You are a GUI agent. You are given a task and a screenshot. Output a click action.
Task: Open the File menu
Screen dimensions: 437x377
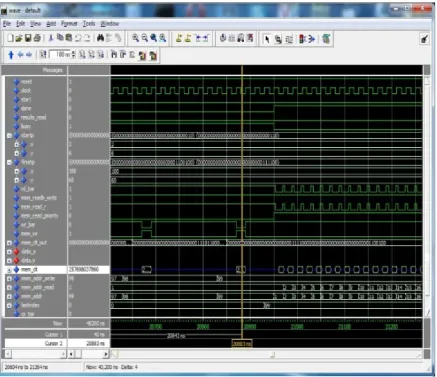pos(7,24)
